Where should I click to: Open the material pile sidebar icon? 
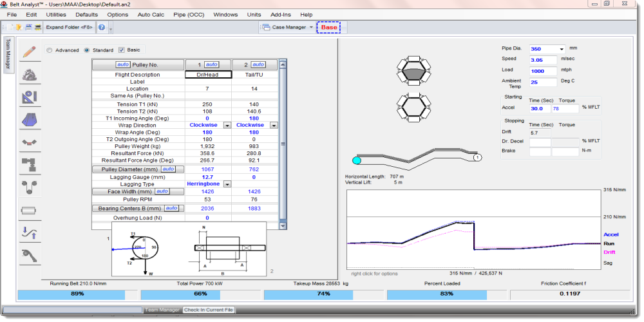pyautogui.click(x=30, y=75)
